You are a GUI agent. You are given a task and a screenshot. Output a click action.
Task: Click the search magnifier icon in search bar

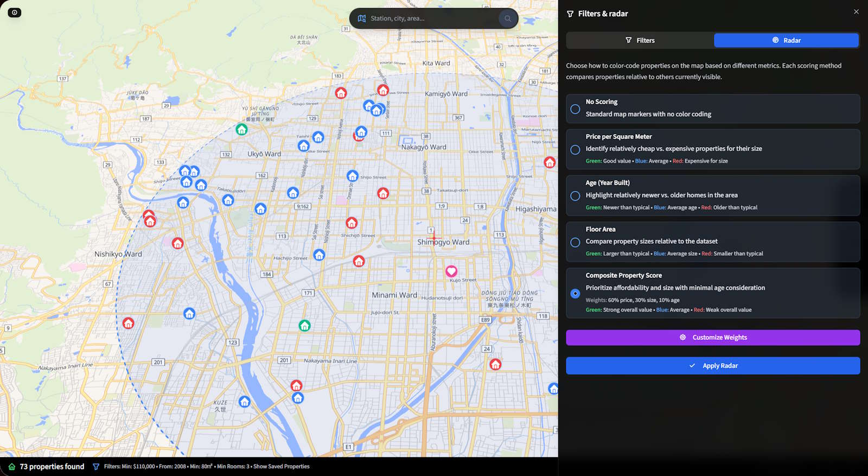pos(508,18)
